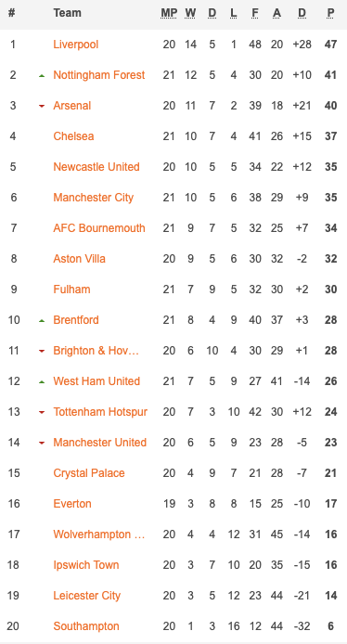Click the W wins column header
The width and height of the screenshot is (347, 644).
[190, 13]
